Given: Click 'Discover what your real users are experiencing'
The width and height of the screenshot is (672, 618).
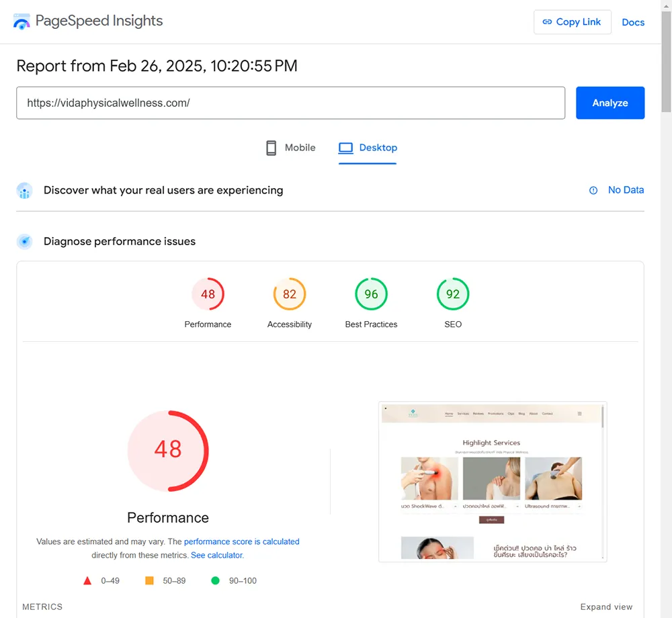Looking at the screenshot, I should pos(163,190).
